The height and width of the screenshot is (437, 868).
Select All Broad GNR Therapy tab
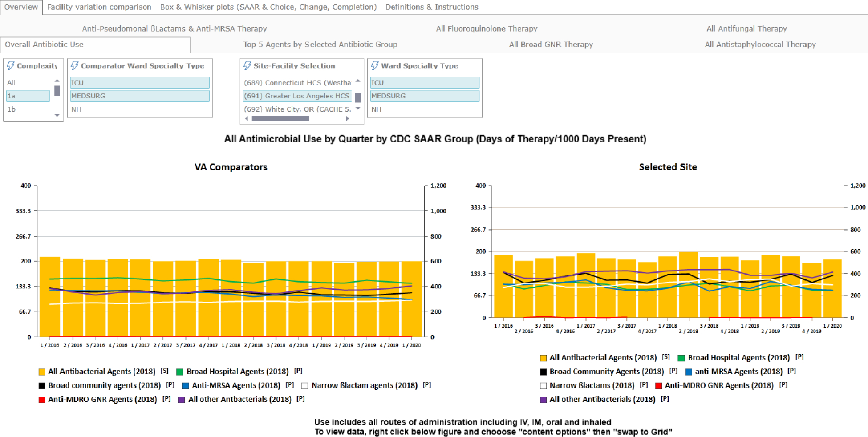[x=551, y=45]
